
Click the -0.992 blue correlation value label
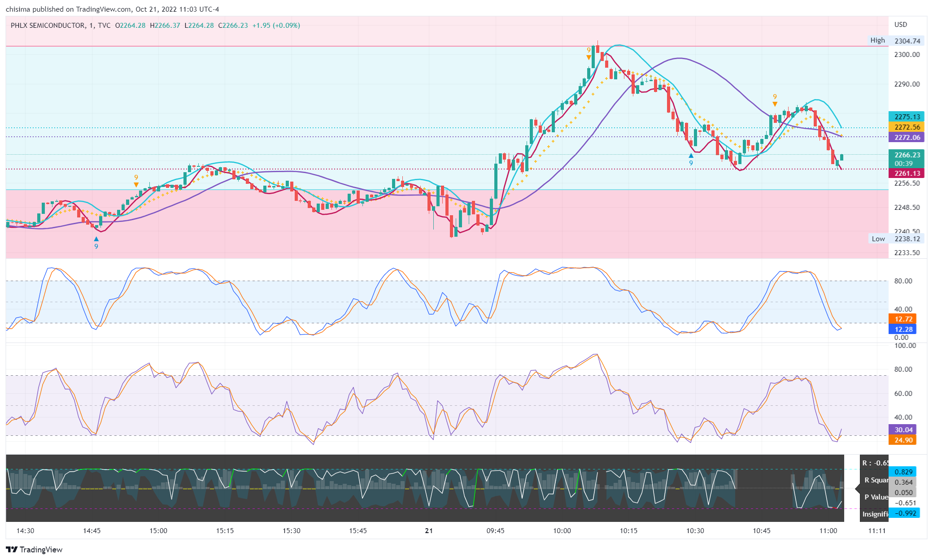click(x=906, y=513)
